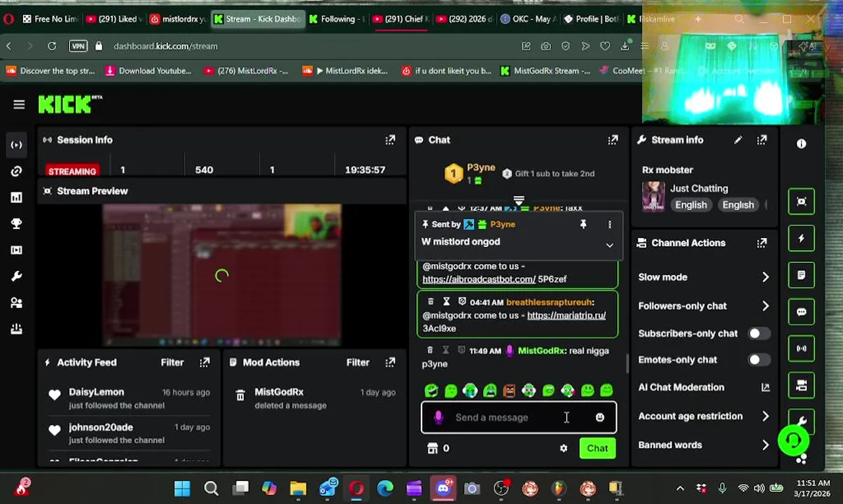Switch to OKC - May browser tab
Screen dimensions: 843x504
529,19
